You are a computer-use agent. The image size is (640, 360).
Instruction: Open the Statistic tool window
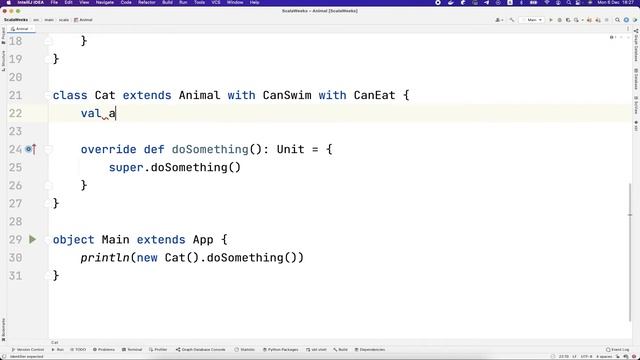pyautogui.click(x=245, y=350)
